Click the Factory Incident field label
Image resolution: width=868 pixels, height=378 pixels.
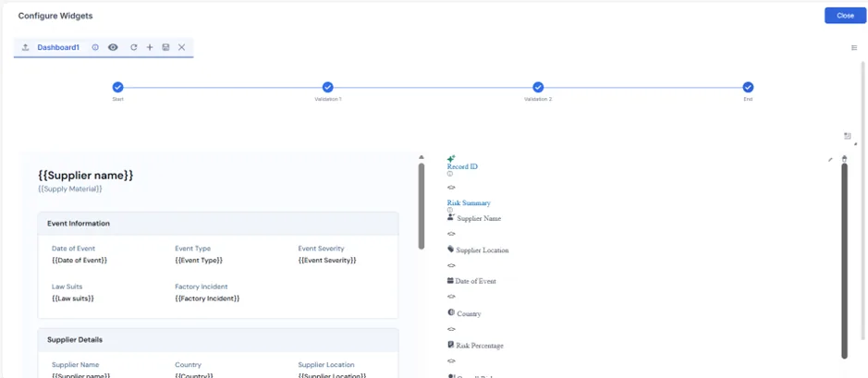201,287
